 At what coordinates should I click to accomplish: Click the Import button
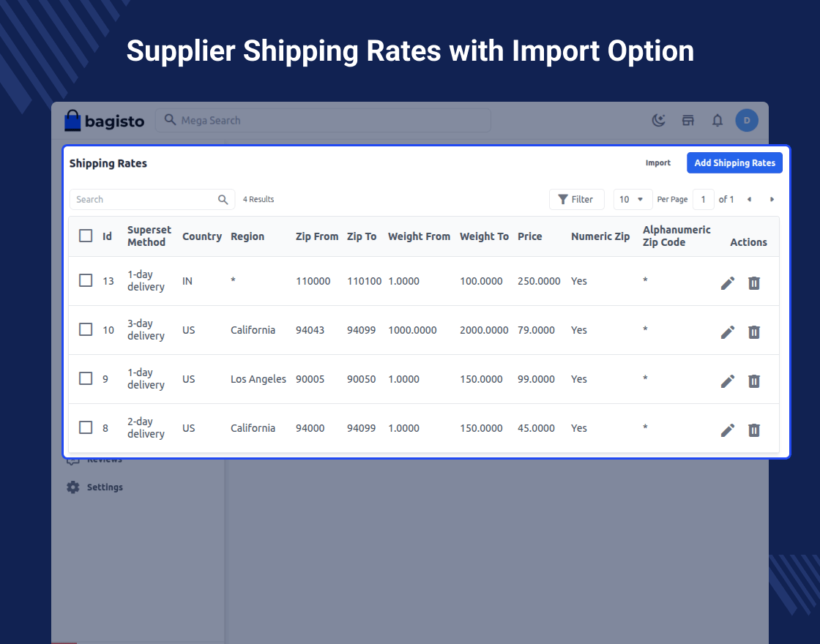coord(658,163)
